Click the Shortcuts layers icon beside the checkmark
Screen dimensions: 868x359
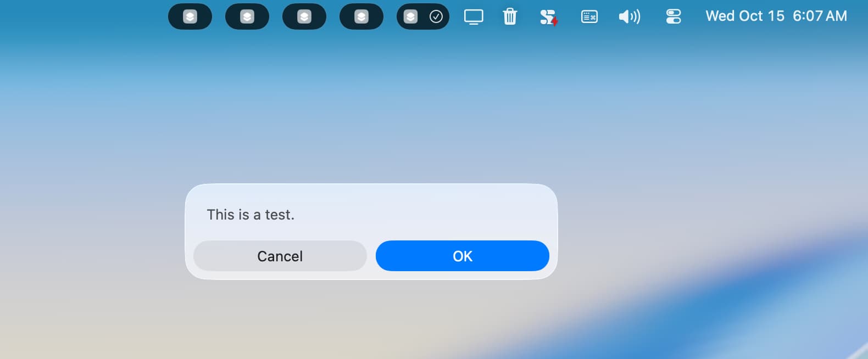410,16
